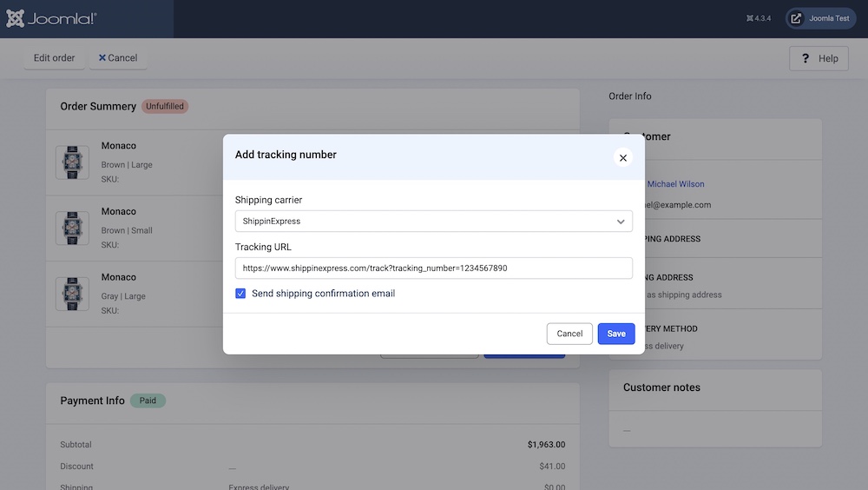The height and width of the screenshot is (490, 868).
Task: Click the dropdown chevron beside ShippinExpress
Action: (621, 222)
